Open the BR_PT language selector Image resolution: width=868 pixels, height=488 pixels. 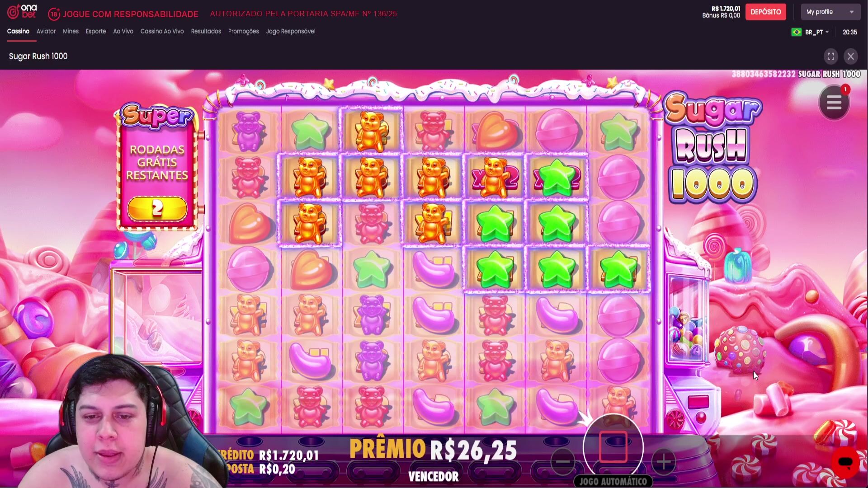(x=816, y=32)
